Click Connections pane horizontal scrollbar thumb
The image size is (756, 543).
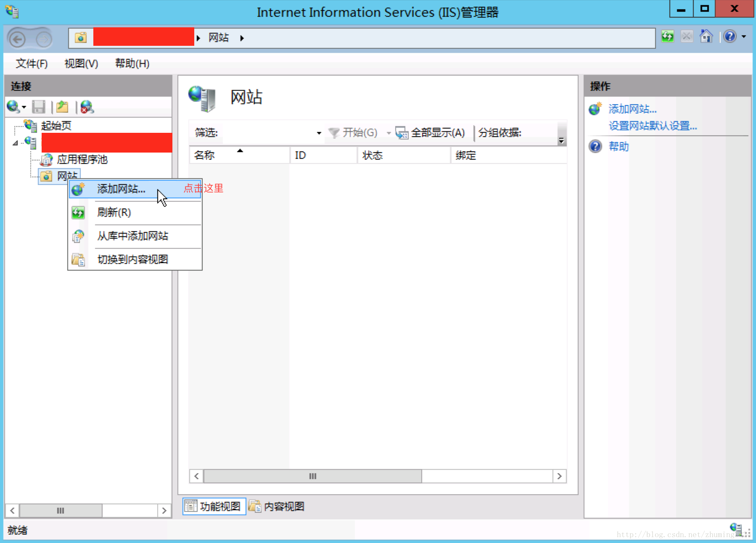(x=61, y=511)
